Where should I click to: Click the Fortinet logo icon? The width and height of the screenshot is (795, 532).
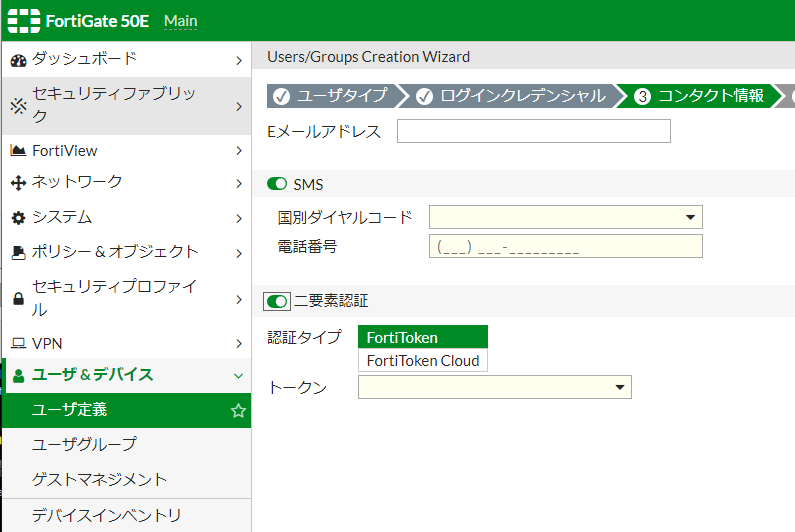[24, 21]
